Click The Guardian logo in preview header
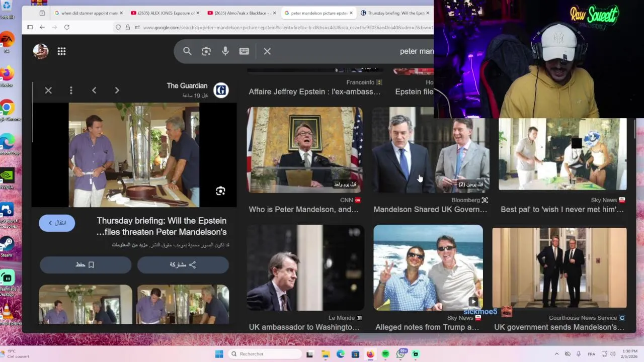644x362 pixels. [221, 90]
